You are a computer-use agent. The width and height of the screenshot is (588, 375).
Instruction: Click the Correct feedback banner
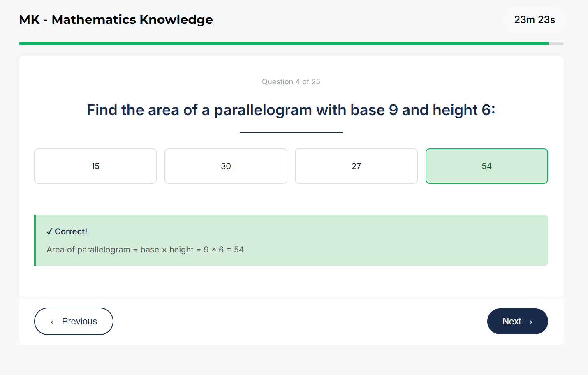pyautogui.click(x=291, y=240)
